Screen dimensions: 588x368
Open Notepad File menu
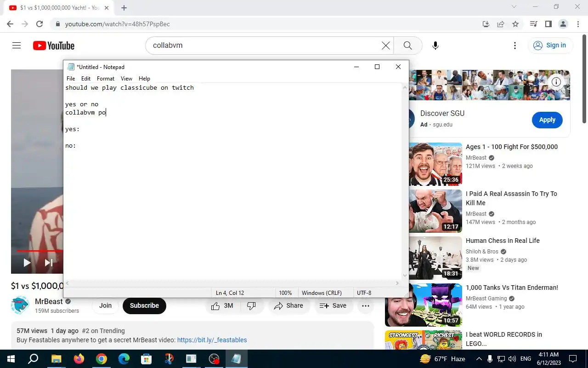71,79
